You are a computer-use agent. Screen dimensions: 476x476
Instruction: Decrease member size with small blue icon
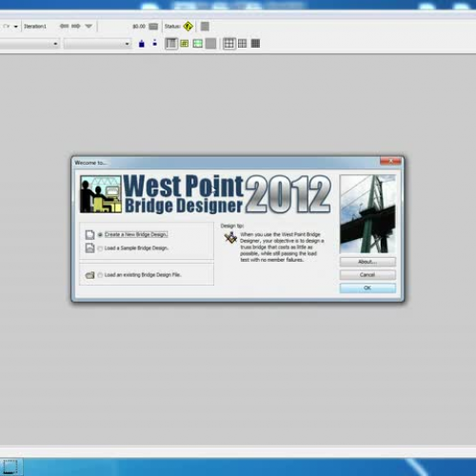tap(154, 43)
